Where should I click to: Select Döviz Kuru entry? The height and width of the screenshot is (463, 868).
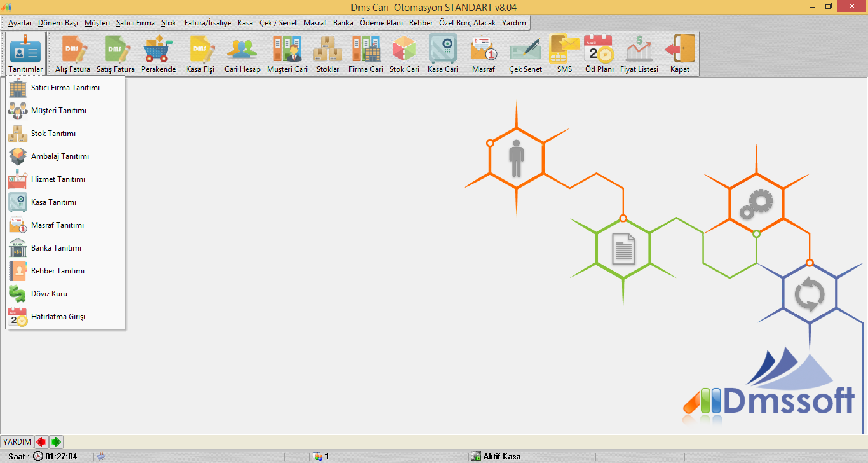[x=65, y=294]
